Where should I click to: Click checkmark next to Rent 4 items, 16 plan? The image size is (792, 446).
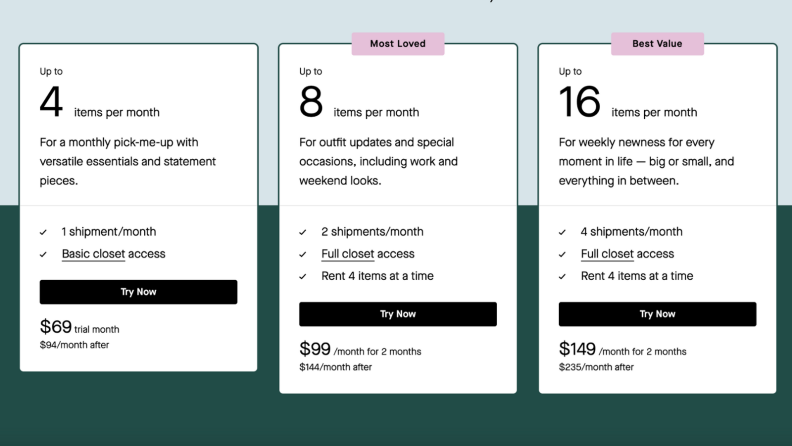pyautogui.click(x=562, y=277)
